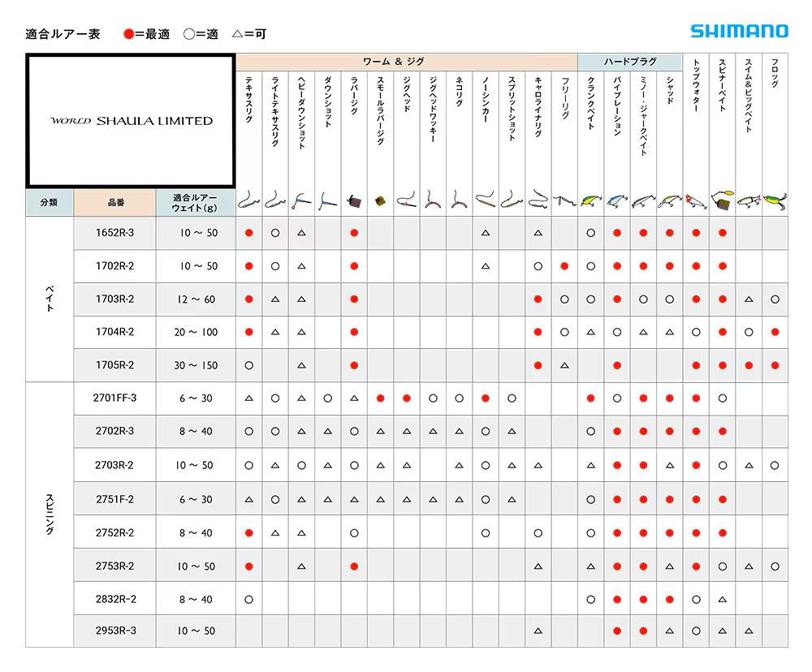Click the スピニング category cell
Screen dimensions: 812x672
[x=50, y=514]
